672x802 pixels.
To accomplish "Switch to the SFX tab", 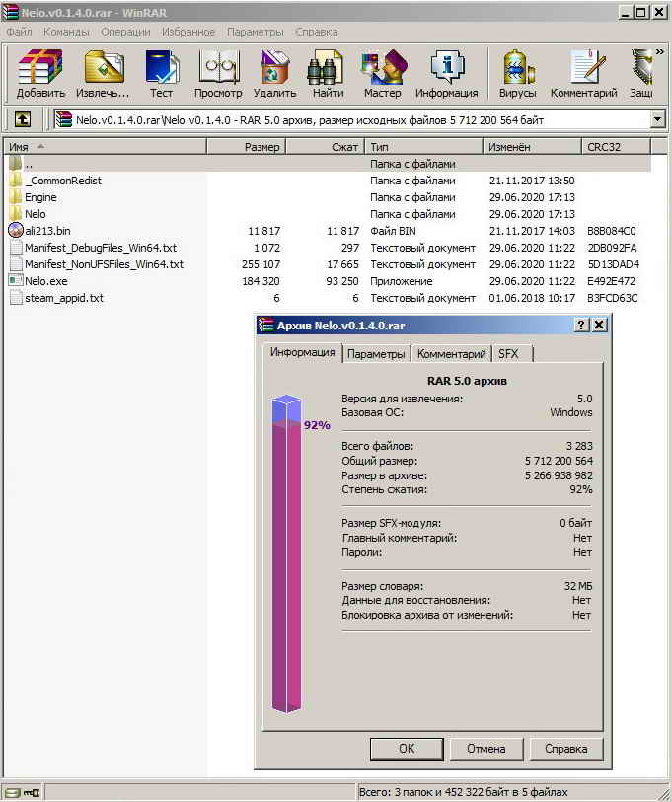I will tap(508, 354).
